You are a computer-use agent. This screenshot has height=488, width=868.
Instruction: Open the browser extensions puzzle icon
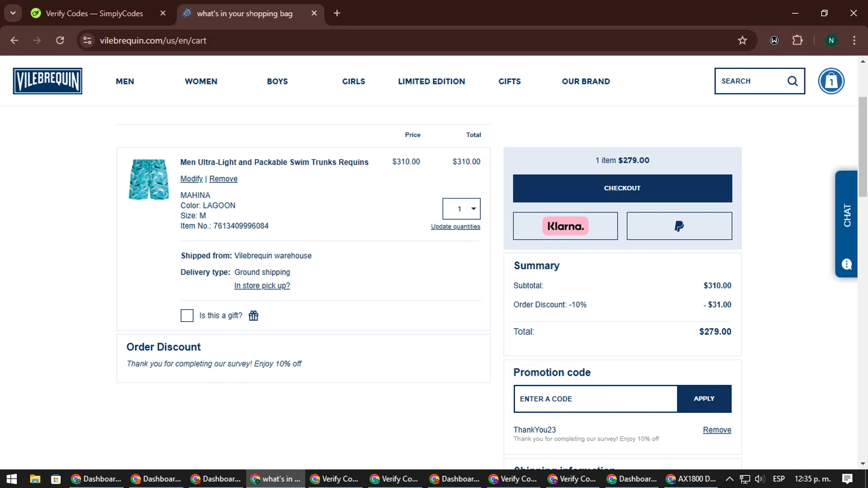point(797,41)
